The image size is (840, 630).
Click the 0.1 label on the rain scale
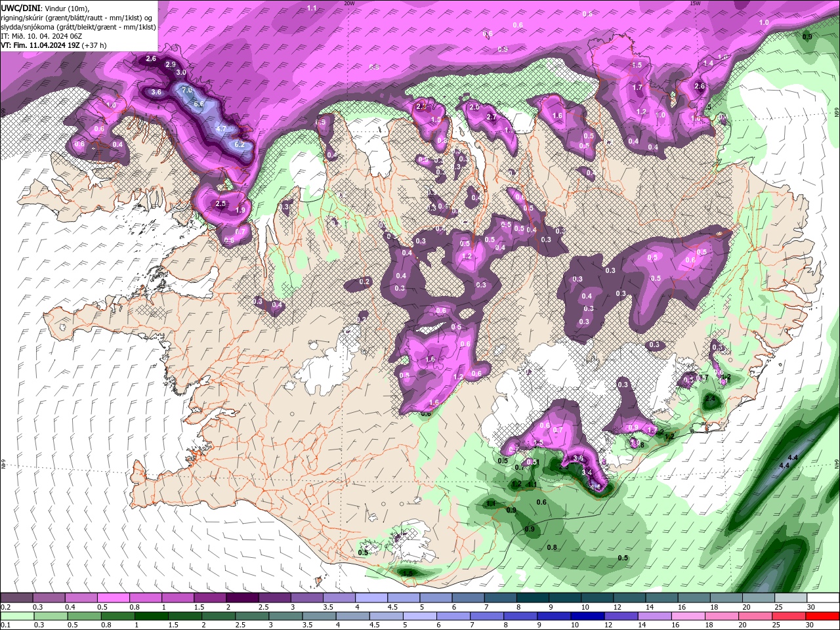[x=5, y=625]
